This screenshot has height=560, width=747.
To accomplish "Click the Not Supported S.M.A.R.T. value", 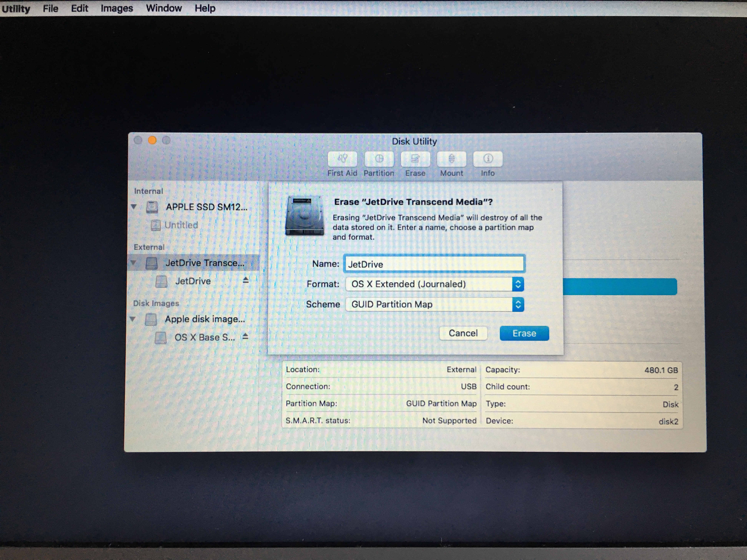I will tap(449, 421).
